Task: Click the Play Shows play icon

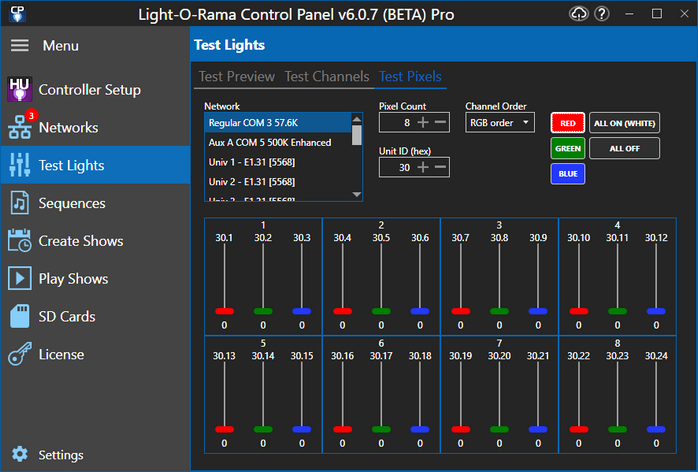Action: (20, 278)
